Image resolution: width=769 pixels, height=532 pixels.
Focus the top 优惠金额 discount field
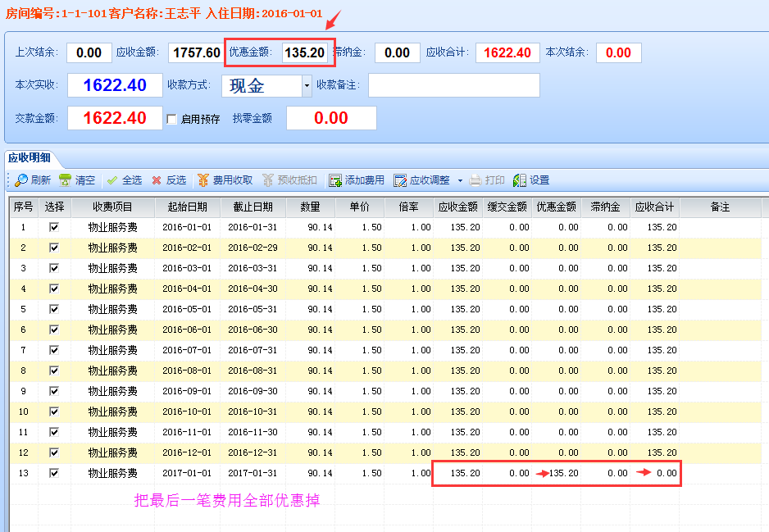304,53
